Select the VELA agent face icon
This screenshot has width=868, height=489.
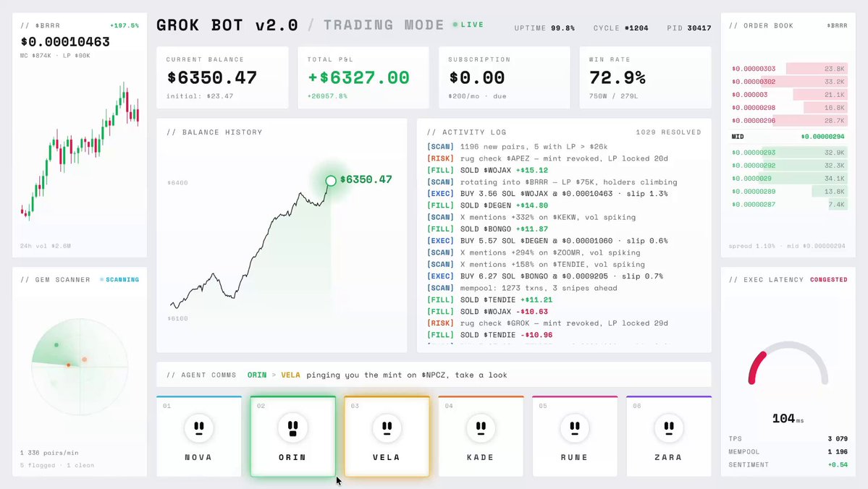click(x=387, y=428)
